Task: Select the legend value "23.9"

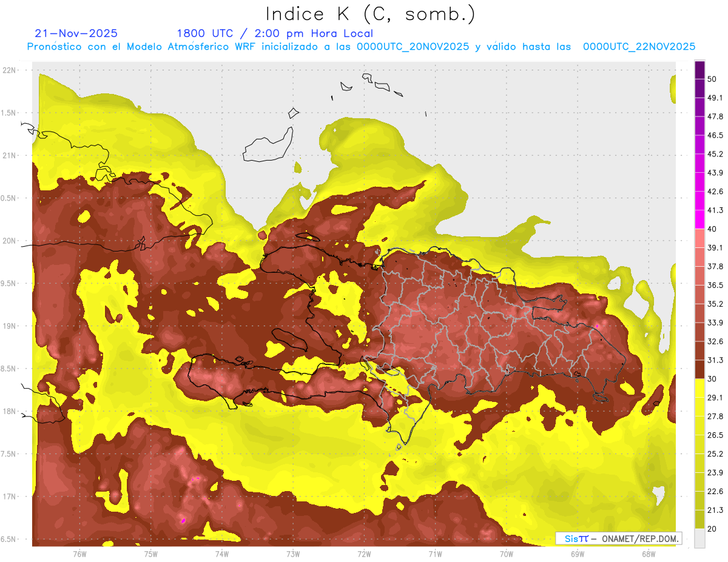Action: tap(715, 472)
